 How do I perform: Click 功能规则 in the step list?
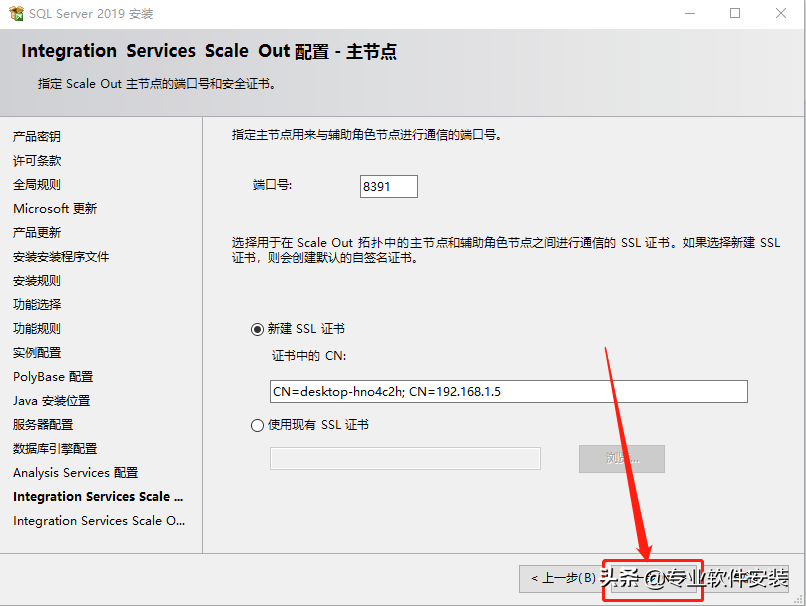(x=36, y=328)
